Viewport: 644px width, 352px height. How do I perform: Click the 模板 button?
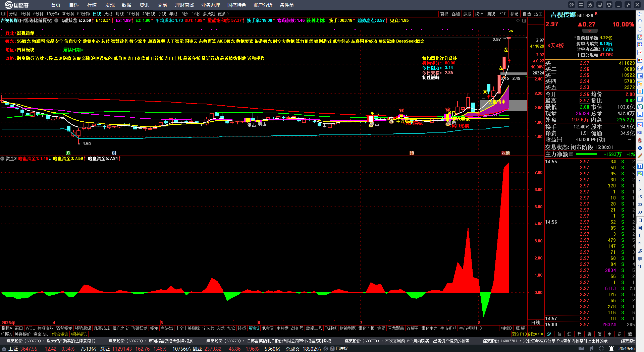pyautogui.click(x=521, y=328)
